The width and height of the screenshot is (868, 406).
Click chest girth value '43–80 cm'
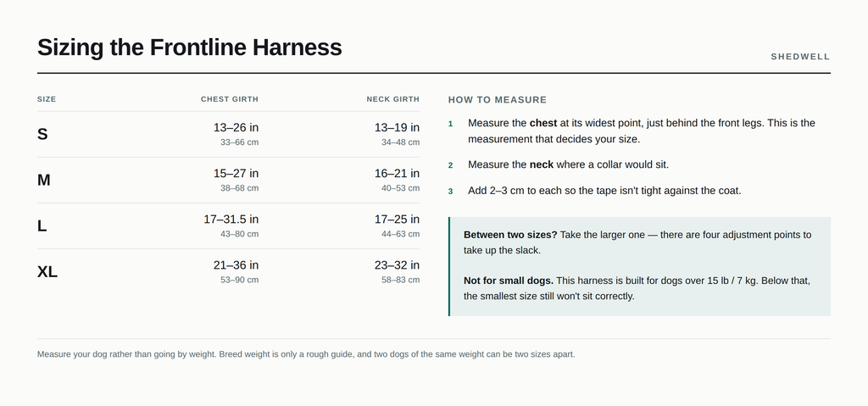point(239,234)
